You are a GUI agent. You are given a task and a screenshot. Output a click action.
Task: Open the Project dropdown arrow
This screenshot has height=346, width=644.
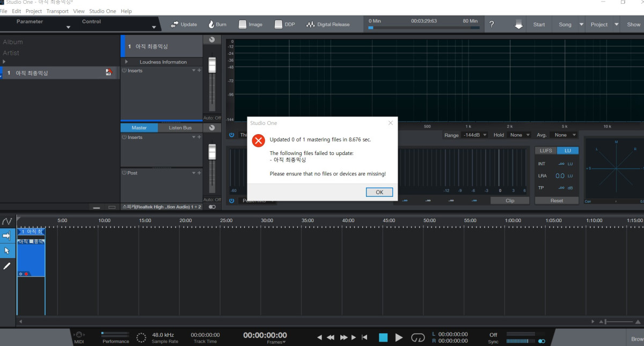click(616, 25)
